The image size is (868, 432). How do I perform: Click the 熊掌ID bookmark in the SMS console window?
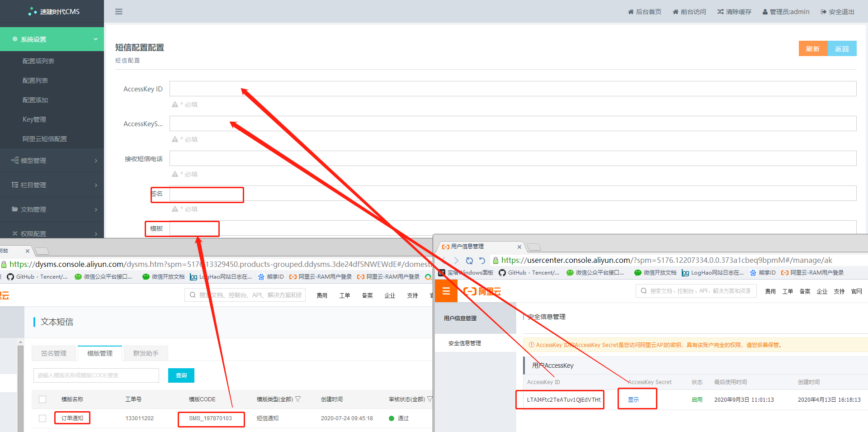[271, 277]
